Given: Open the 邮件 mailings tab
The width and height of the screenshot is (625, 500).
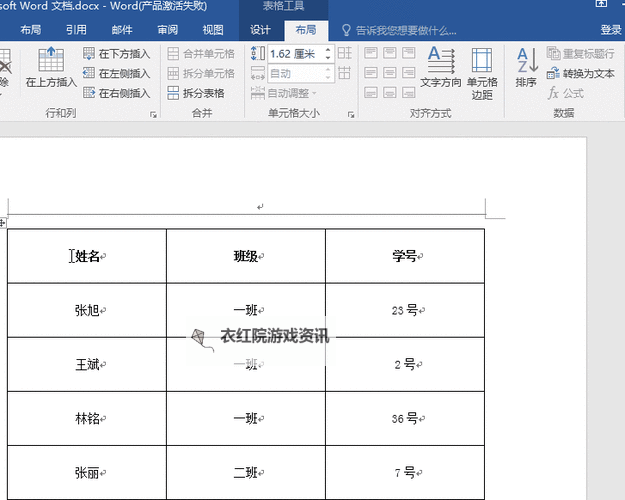Looking at the screenshot, I should click(122, 30).
